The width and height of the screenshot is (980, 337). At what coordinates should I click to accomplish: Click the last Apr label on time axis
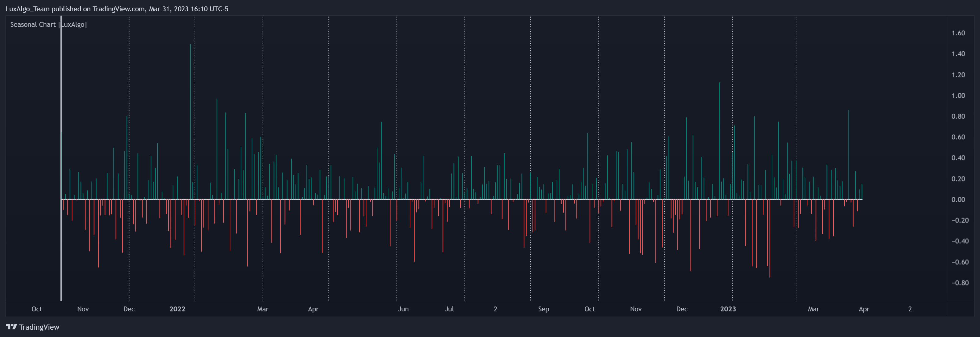click(x=864, y=309)
